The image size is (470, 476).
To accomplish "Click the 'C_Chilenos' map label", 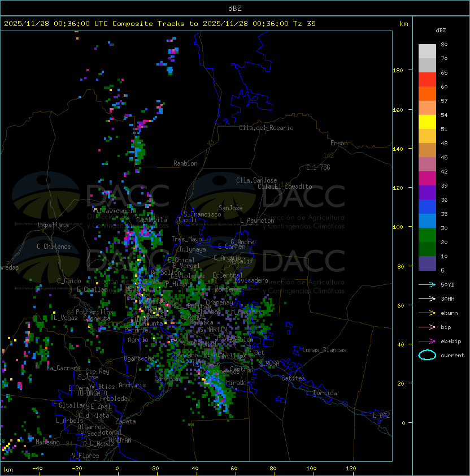I will pyautogui.click(x=54, y=246).
